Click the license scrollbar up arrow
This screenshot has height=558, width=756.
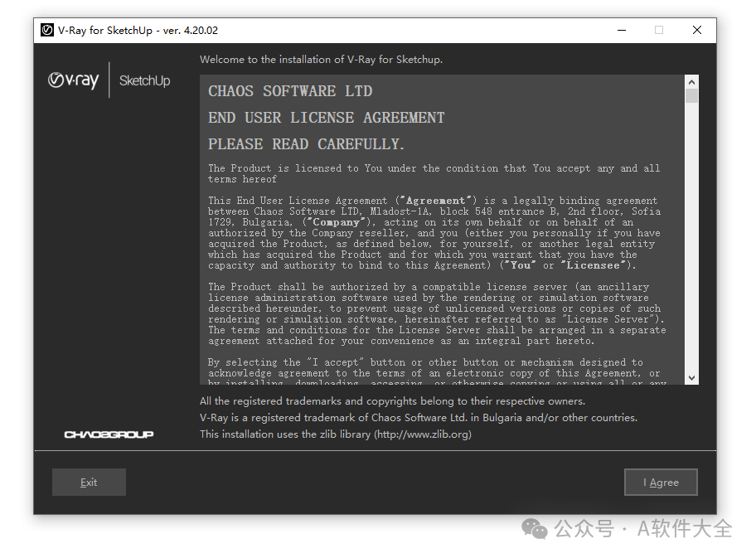tap(691, 82)
